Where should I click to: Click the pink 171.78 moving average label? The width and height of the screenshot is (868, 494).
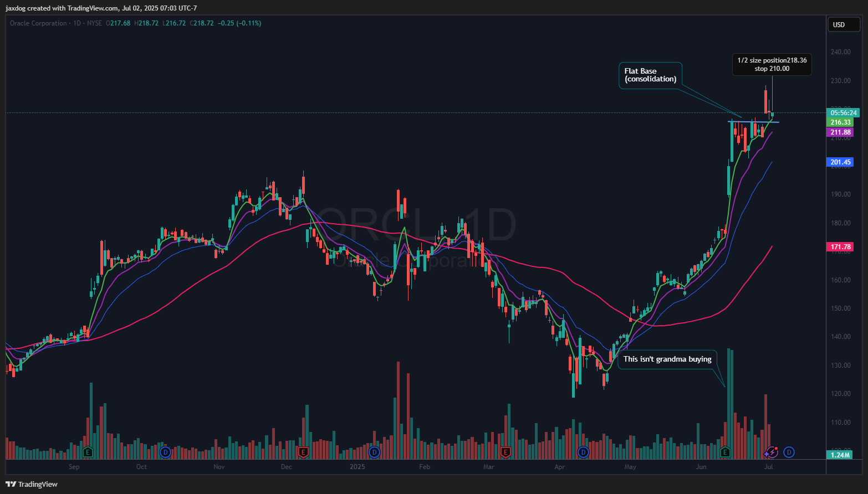(x=841, y=247)
